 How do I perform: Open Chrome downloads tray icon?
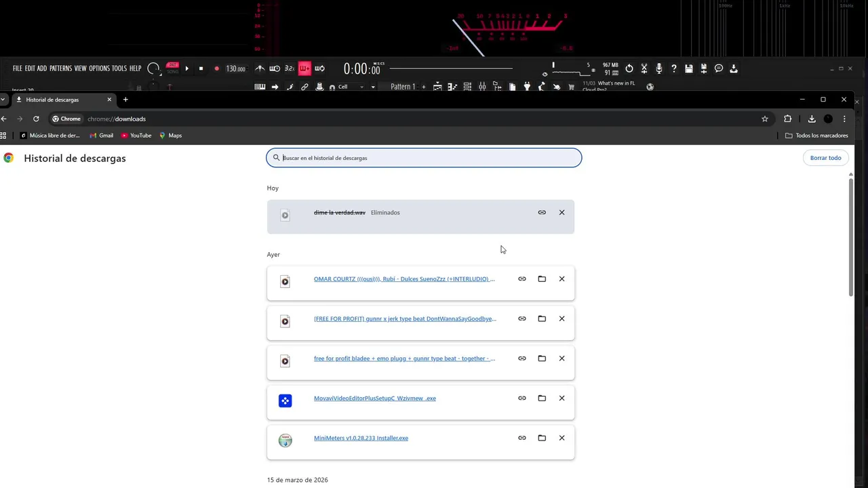click(x=812, y=119)
